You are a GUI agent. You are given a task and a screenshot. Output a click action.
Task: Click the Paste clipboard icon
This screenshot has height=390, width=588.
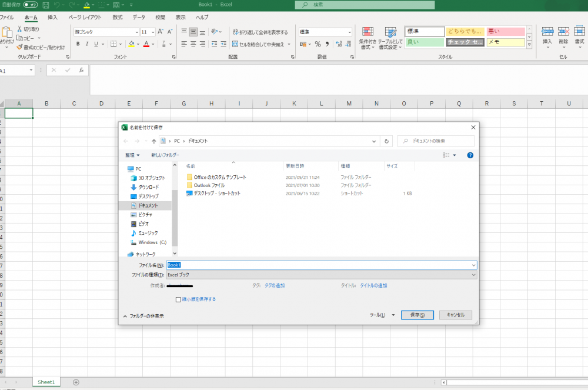[6, 32]
